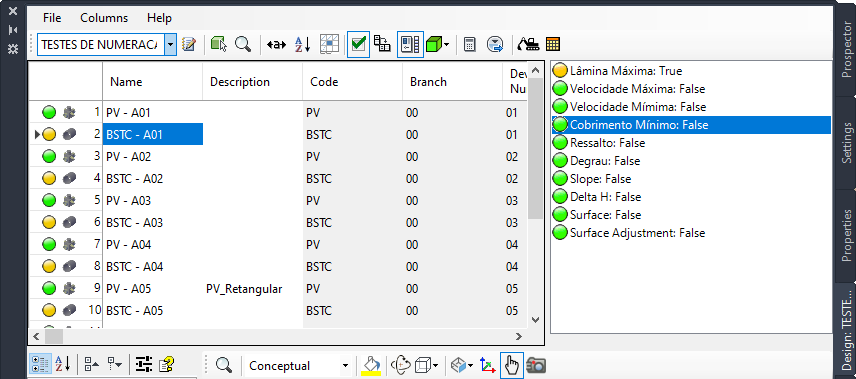Screen dimensions: 856x379
Task: Click the select-object cube cursor icon
Action: (x=219, y=44)
